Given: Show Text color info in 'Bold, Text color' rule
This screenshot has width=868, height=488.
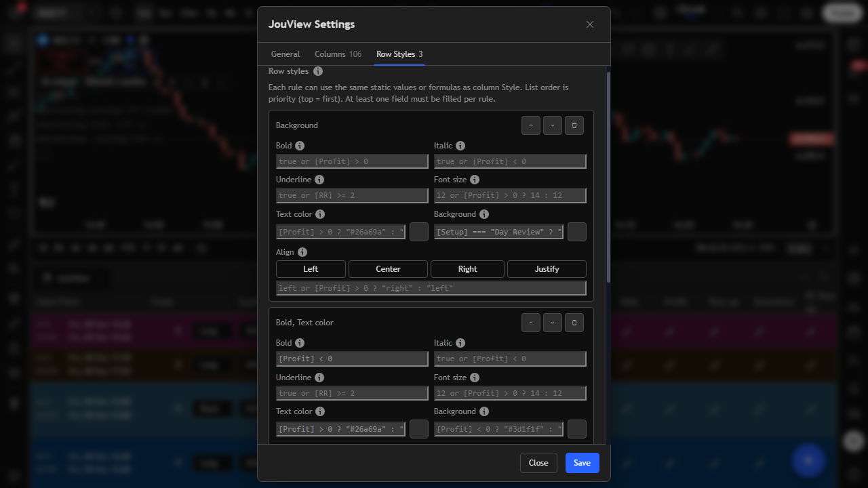Looking at the screenshot, I should (x=320, y=411).
